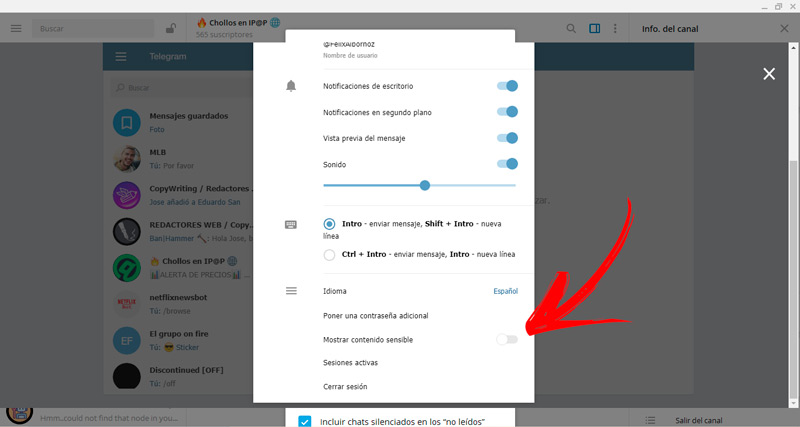Click the sound volume slider handle
Image resolution: width=800 pixels, height=427 pixels.
click(425, 185)
